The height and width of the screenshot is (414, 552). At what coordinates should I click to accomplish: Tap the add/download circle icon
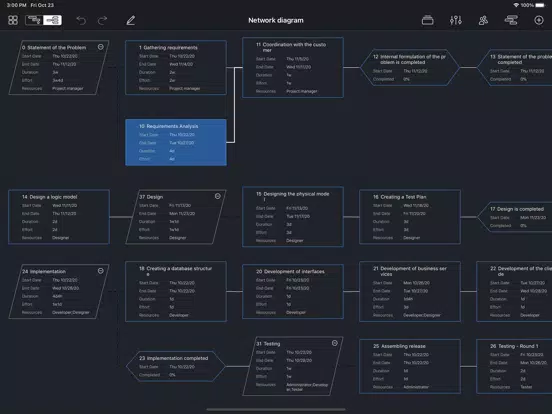539,20
